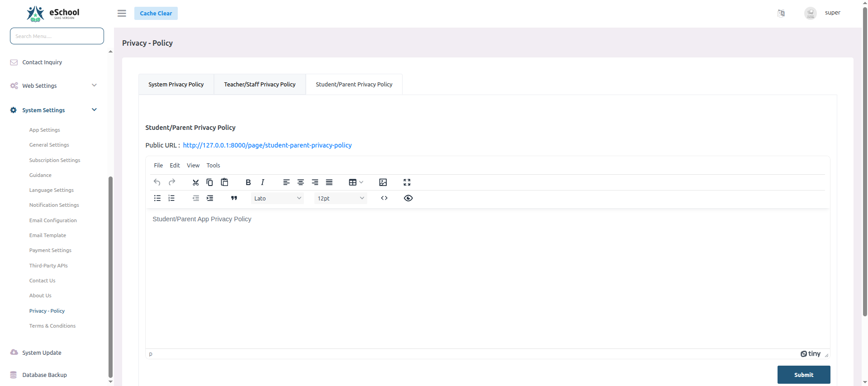Image resolution: width=868 pixels, height=386 pixels.
Task: Cut selected text with scissors icon
Action: (195, 182)
